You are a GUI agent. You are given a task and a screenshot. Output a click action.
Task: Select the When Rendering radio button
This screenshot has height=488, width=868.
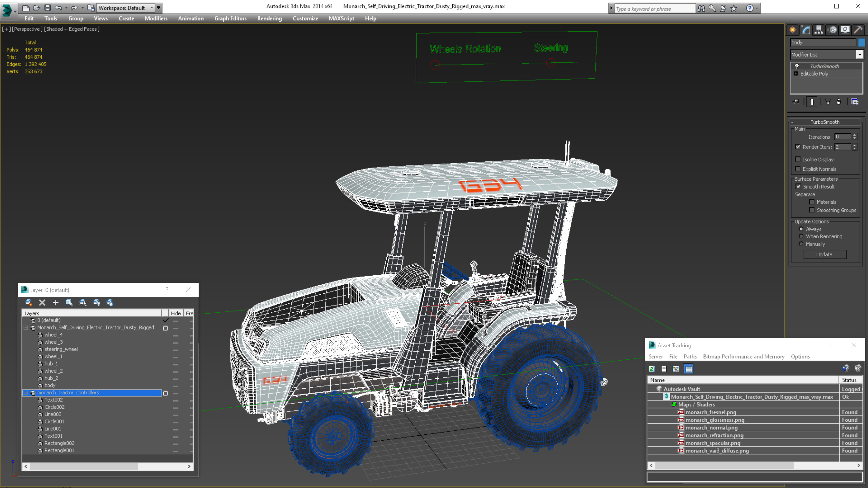coord(801,236)
